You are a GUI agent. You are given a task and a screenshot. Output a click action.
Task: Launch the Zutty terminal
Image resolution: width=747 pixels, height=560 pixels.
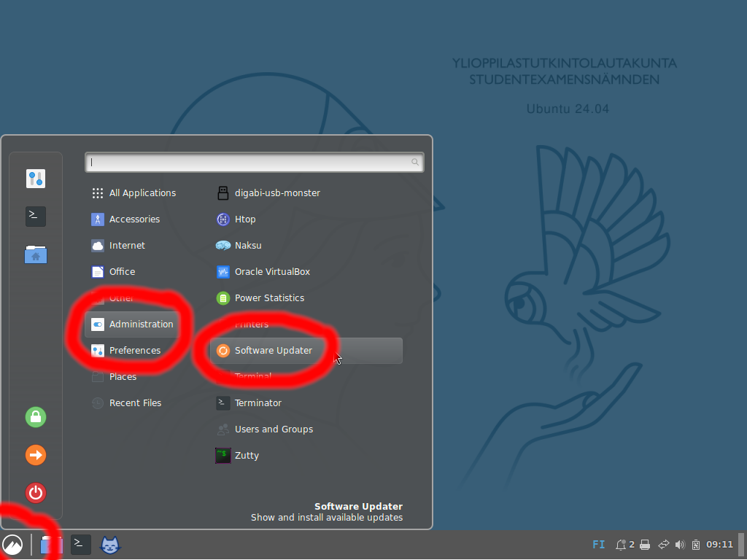[246, 456]
